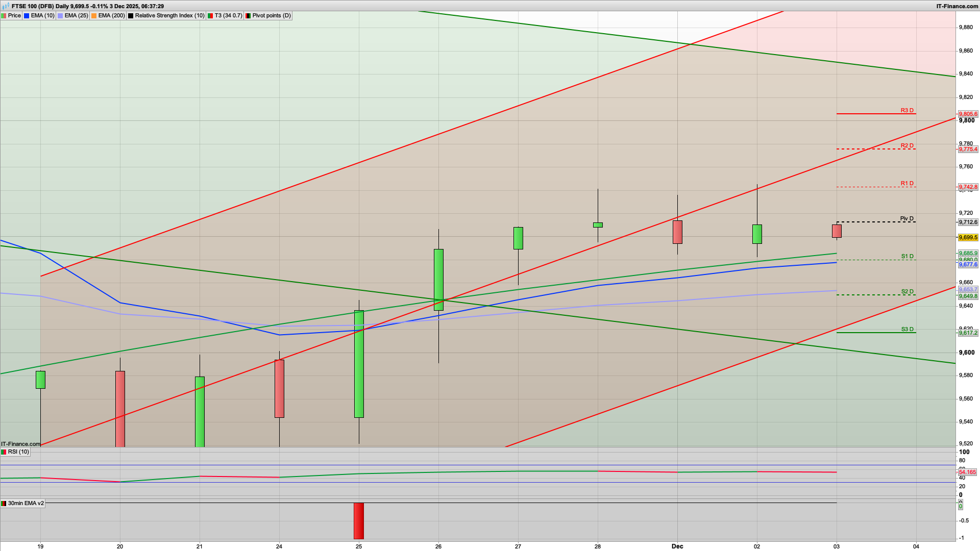Select the Dec label on the time axis
This screenshot has height=551, width=980.
click(677, 546)
